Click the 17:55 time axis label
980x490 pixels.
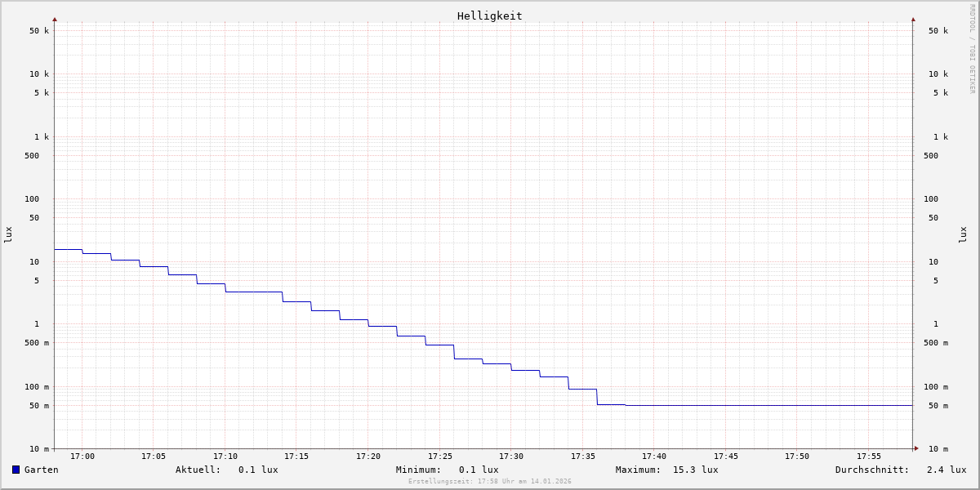[869, 457]
